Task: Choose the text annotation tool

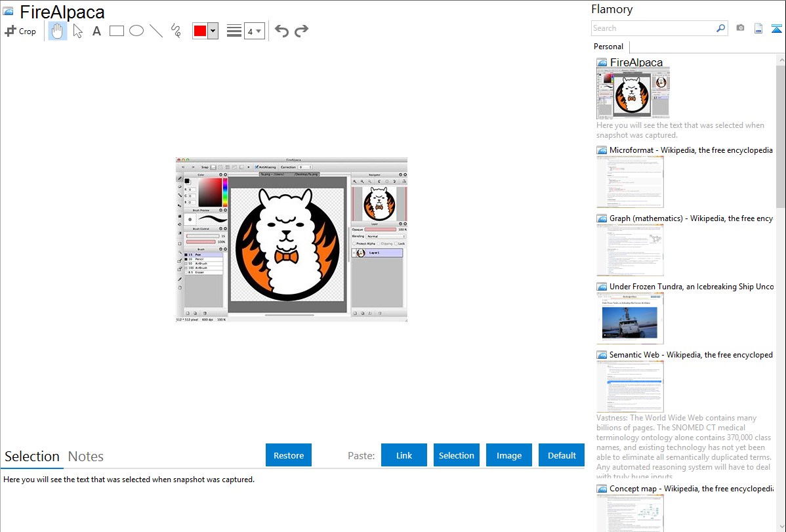Action: click(96, 31)
